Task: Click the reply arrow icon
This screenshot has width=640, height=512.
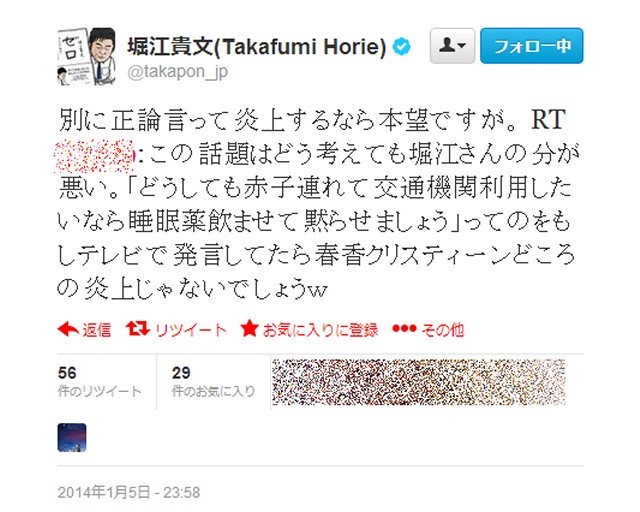Action: [x=68, y=329]
